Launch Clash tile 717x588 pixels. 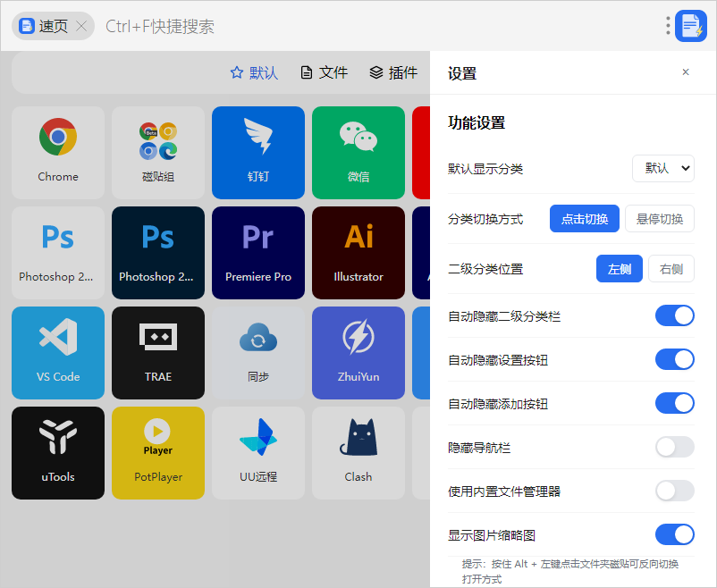358,453
